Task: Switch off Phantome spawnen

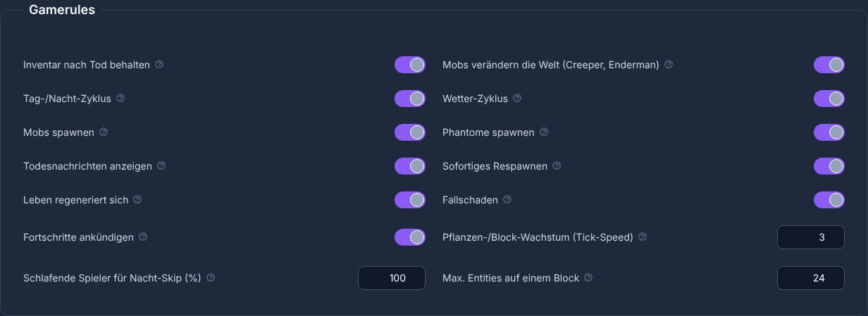Action: pyautogui.click(x=829, y=132)
